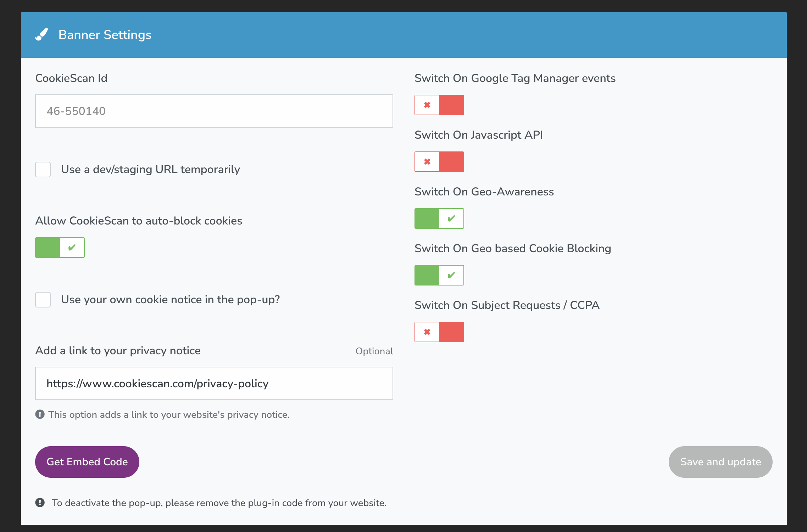Click 'Switch On Subject Requests / CCPA' label
The image size is (807, 532).
point(507,305)
